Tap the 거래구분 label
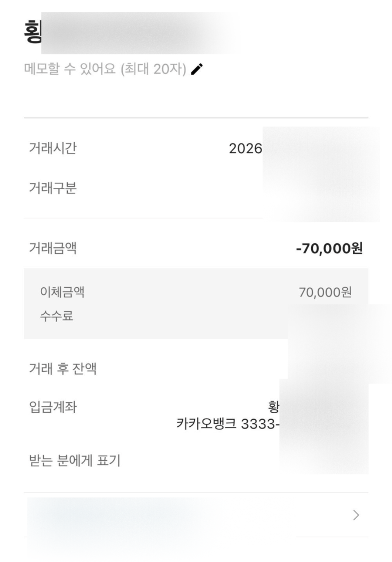Screen dimensions: 392x562 coord(53,188)
